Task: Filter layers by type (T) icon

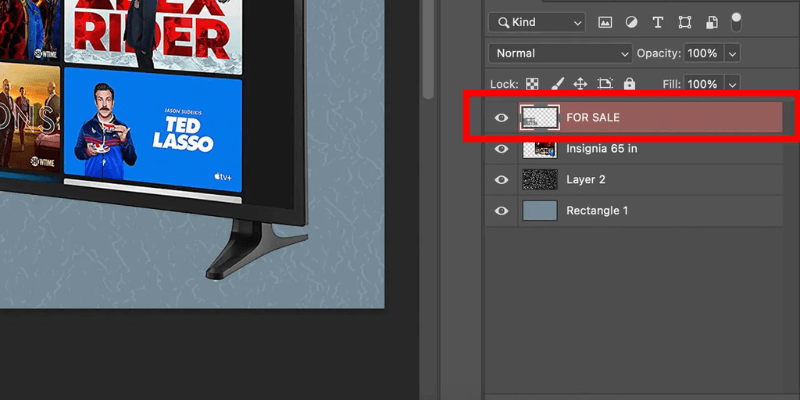Action: 657,22
